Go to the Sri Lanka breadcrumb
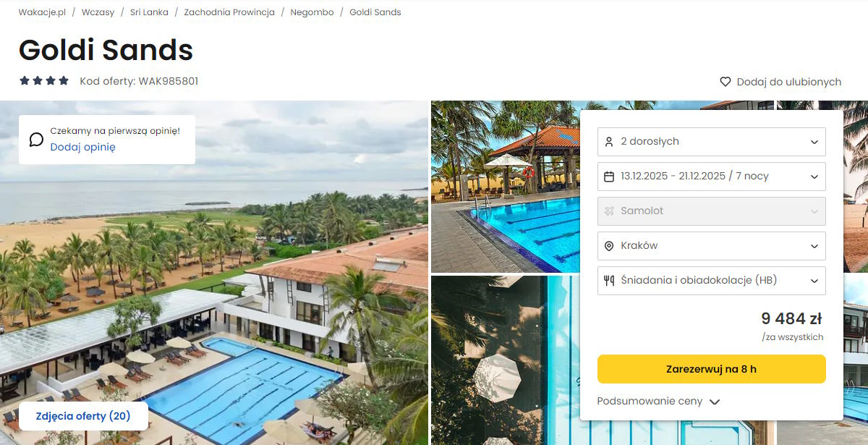The height and width of the screenshot is (445, 868). pos(149,12)
